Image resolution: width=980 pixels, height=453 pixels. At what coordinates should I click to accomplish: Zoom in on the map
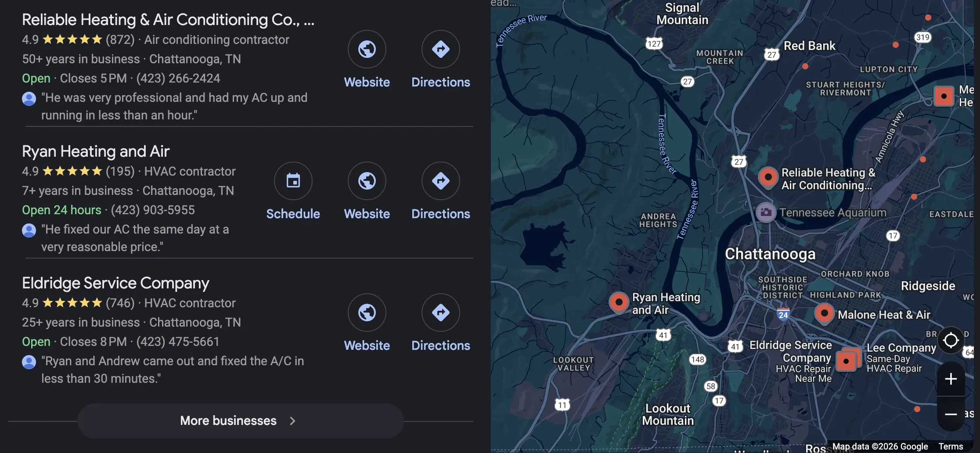tap(951, 379)
